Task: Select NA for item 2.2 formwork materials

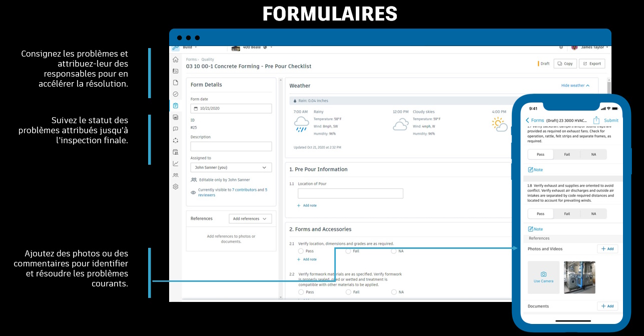Action: (394, 292)
